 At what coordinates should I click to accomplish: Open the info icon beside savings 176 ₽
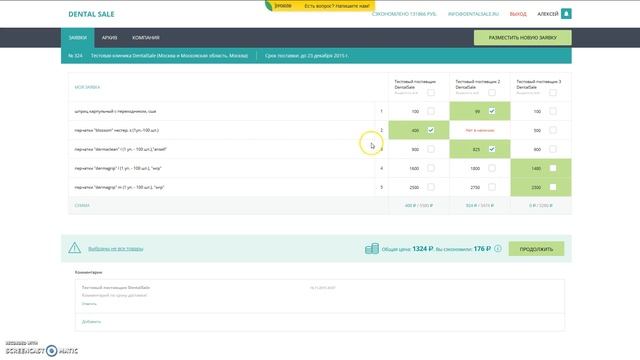(x=498, y=249)
